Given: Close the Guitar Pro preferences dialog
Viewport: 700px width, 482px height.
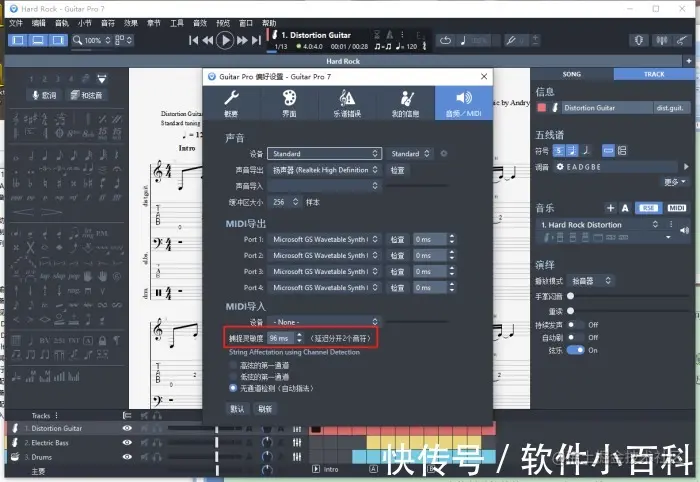Looking at the screenshot, I should [x=484, y=77].
